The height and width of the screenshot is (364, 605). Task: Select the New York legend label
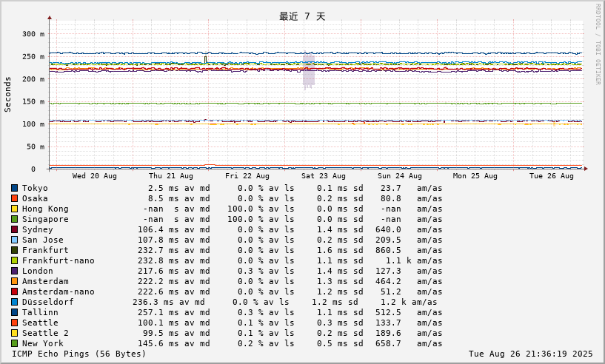tap(42, 344)
